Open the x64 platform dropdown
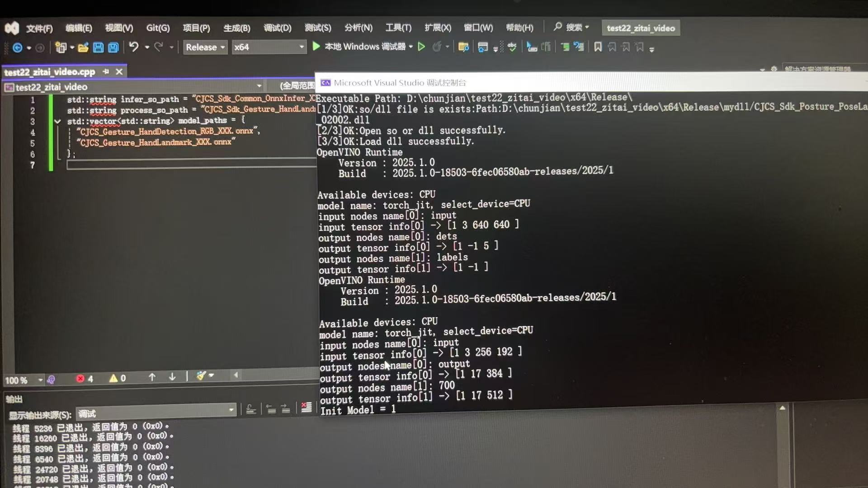 pyautogui.click(x=269, y=47)
